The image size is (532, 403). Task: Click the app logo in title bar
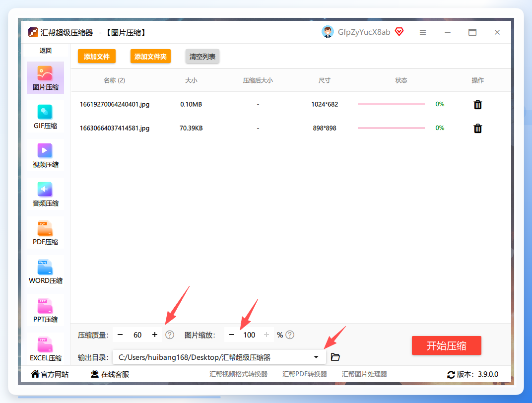[x=33, y=33]
